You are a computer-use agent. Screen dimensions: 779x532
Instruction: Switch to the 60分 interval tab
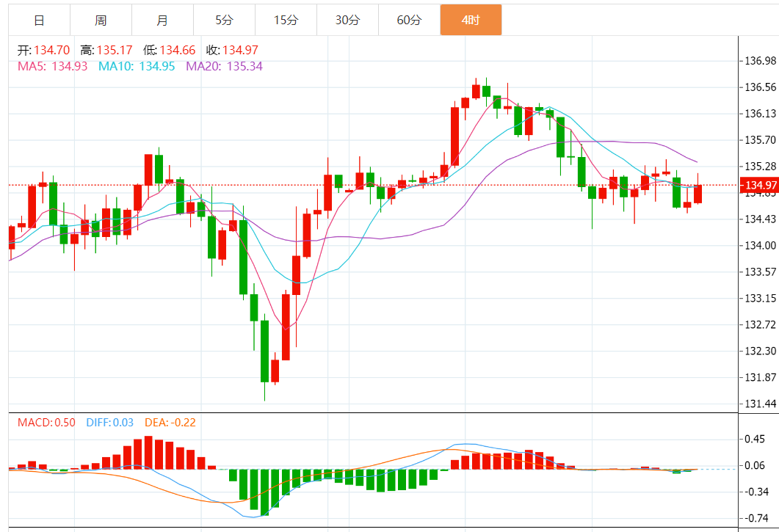(409, 20)
